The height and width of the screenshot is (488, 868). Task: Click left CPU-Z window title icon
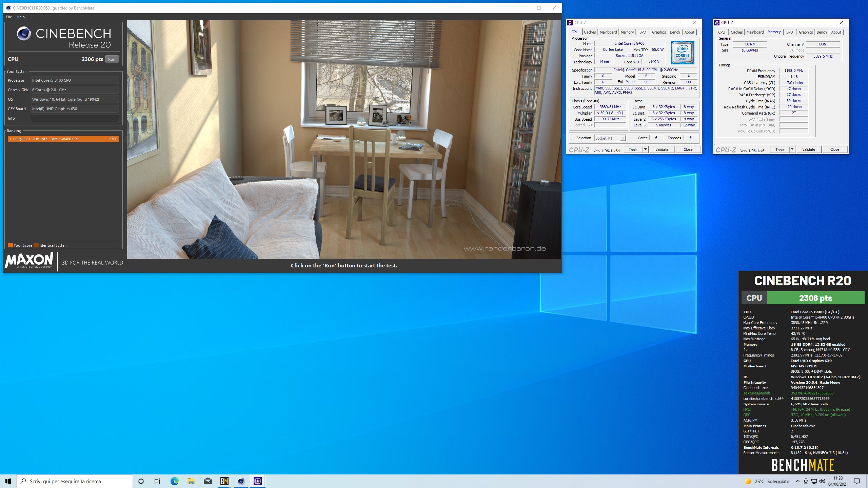pyautogui.click(x=570, y=23)
